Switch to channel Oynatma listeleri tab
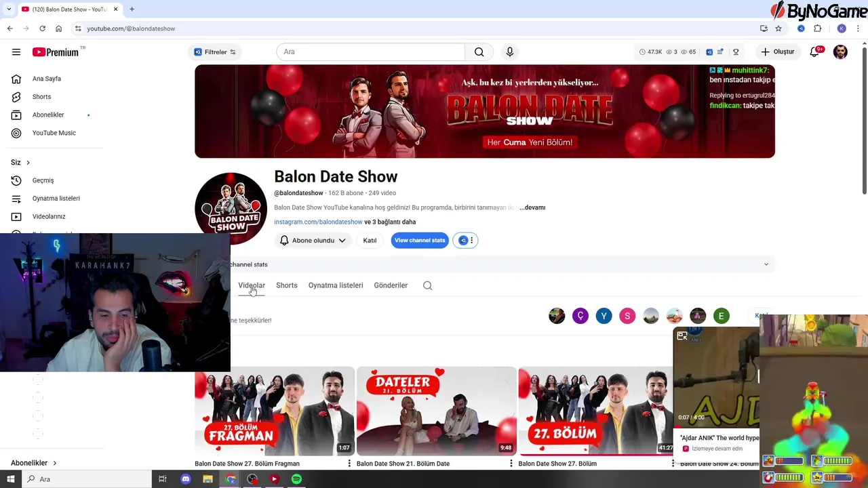The image size is (868, 488). pos(336,285)
